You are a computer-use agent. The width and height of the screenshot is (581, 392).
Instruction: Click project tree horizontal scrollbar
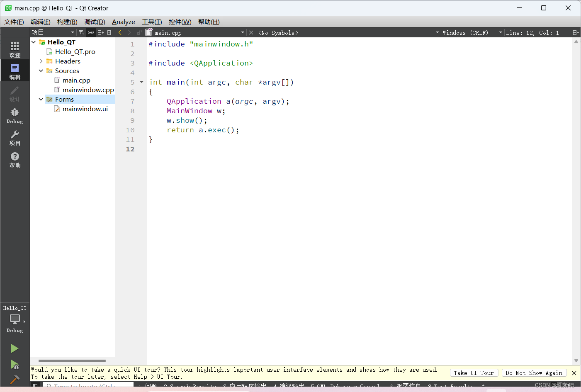tap(72, 361)
